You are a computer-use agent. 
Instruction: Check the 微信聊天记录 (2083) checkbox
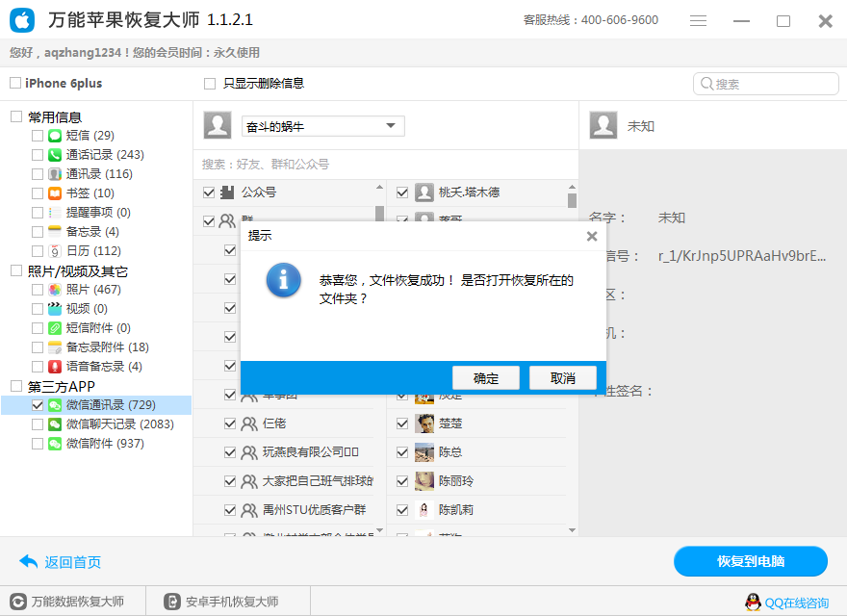pos(38,424)
